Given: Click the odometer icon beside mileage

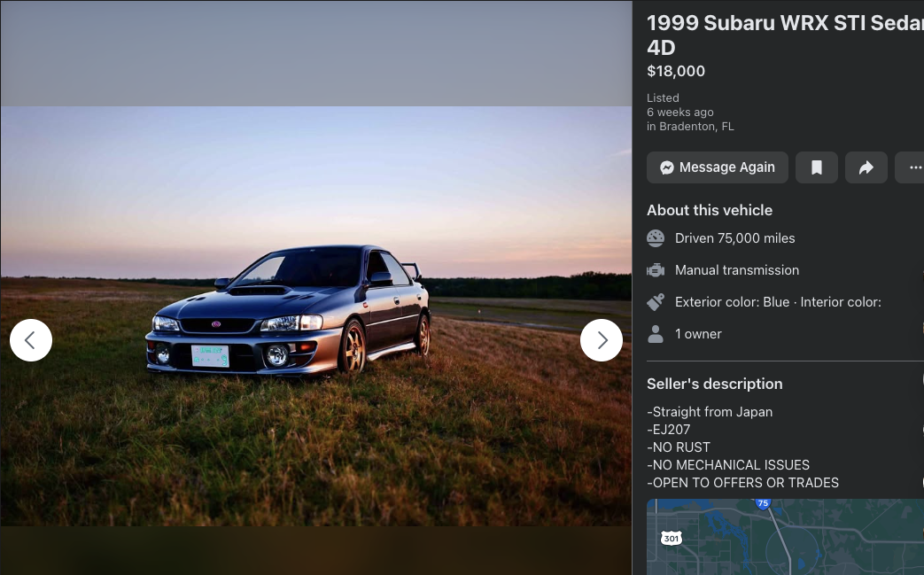Looking at the screenshot, I should pos(656,238).
